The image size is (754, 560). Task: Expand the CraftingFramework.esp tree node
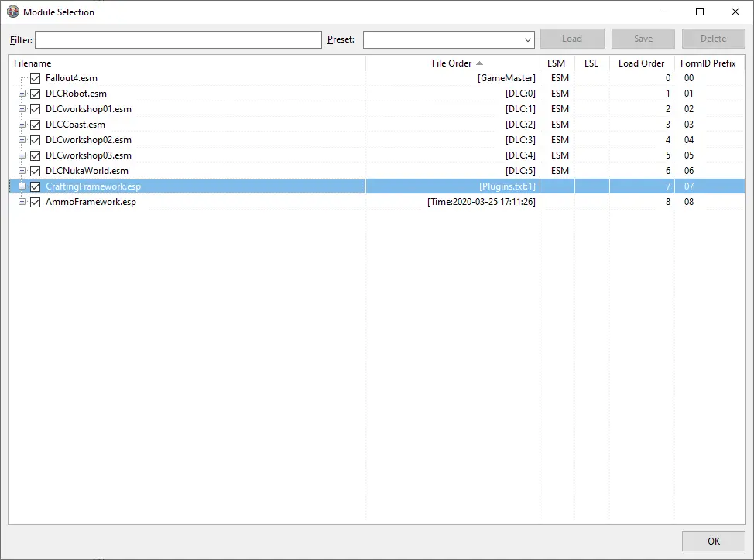click(22, 186)
